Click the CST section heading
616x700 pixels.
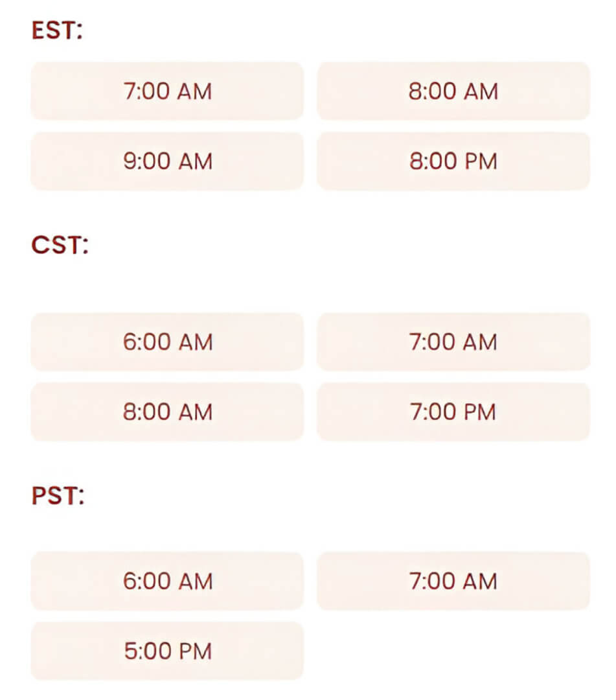tap(59, 246)
